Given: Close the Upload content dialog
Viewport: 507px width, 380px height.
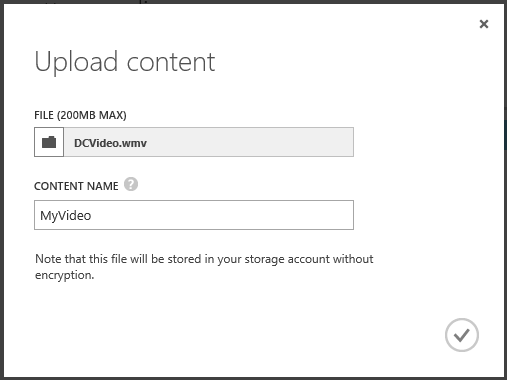Looking at the screenshot, I should (484, 24).
